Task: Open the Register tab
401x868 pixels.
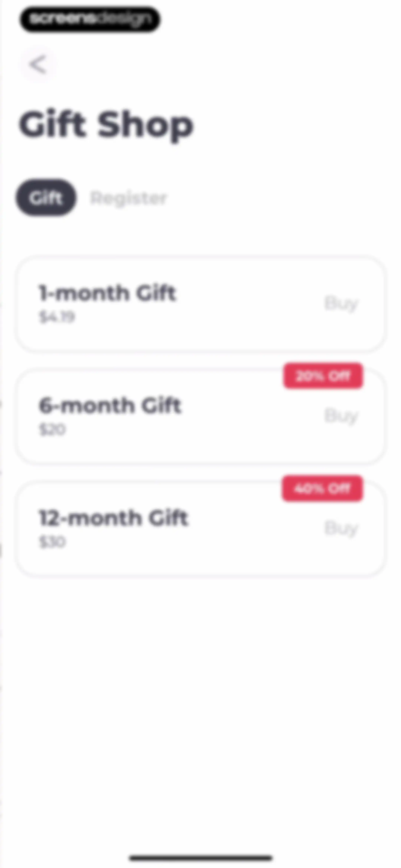Action: pos(128,198)
